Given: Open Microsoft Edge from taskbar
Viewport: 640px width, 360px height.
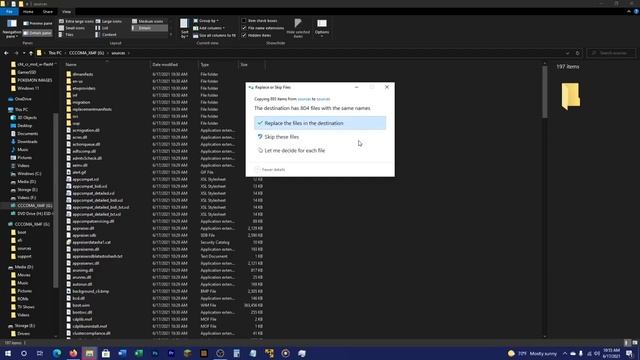Looking at the screenshot, I should 57,353.
